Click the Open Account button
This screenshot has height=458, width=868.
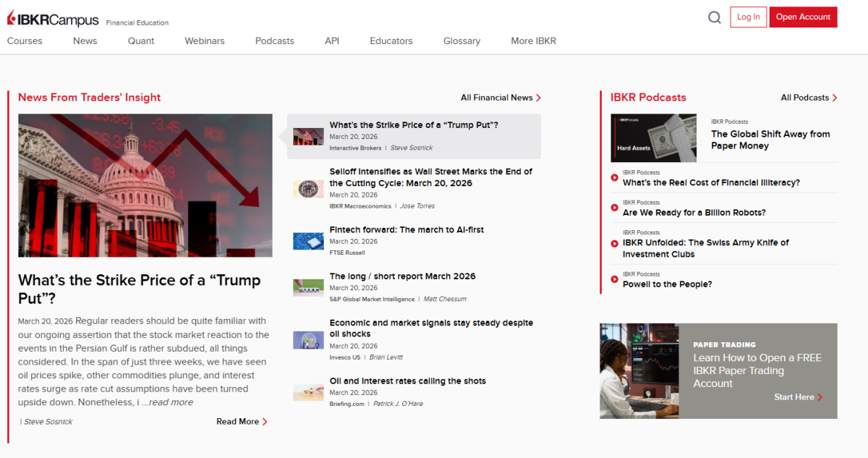[x=804, y=17]
